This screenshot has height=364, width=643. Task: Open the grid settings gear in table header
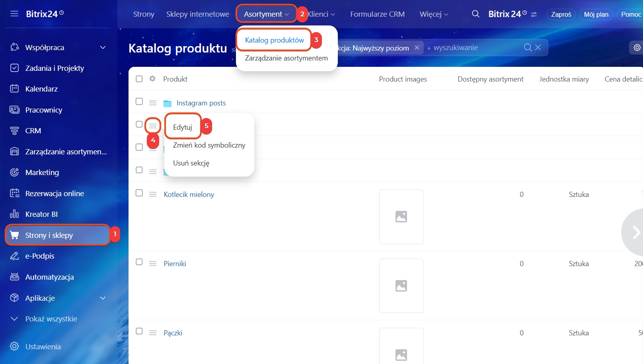point(152,79)
